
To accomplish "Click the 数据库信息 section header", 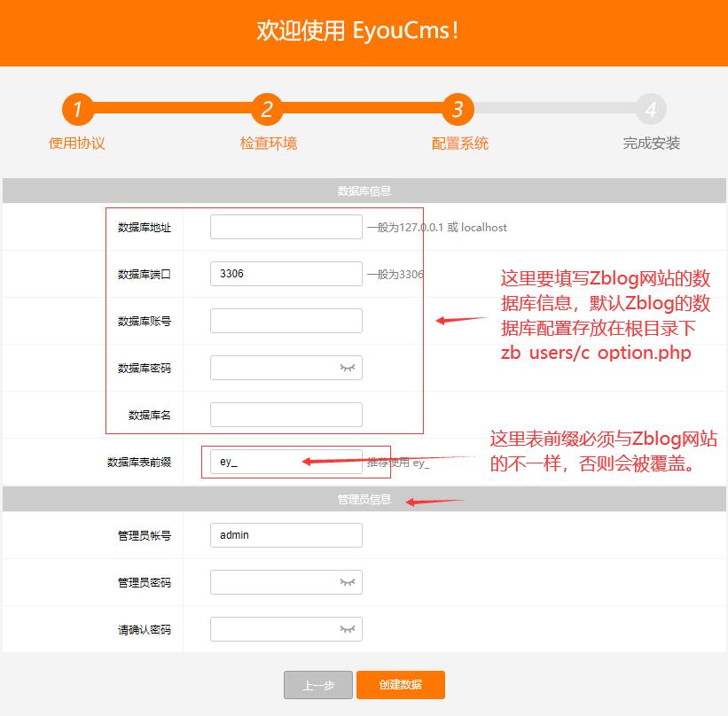I will click(x=364, y=191).
